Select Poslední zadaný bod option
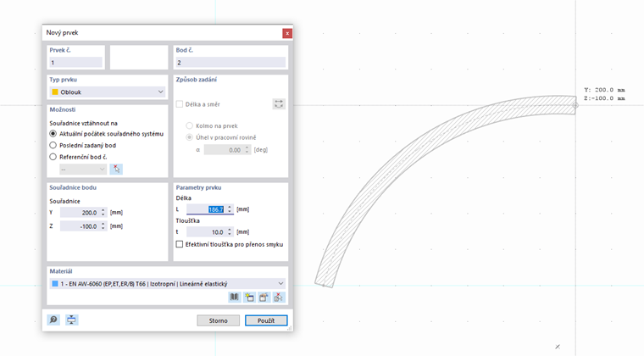644x356 pixels. [53, 145]
